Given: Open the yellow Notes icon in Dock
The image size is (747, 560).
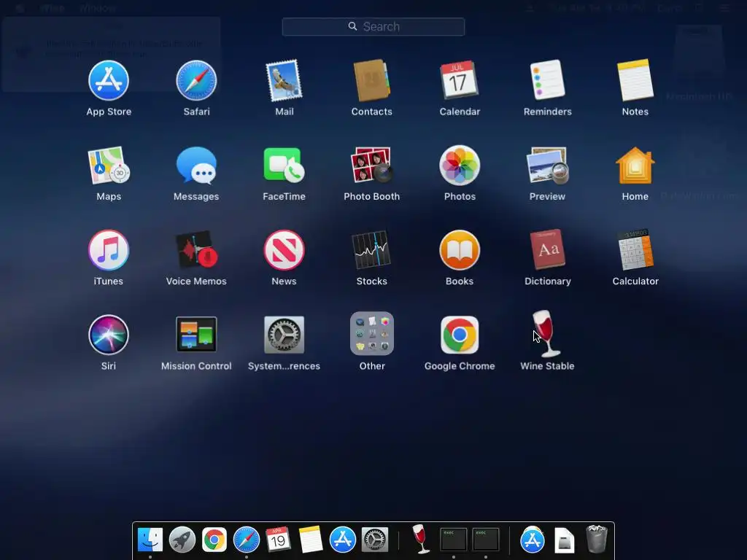Looking at the screenshot, I should click(x=311, y=540).
